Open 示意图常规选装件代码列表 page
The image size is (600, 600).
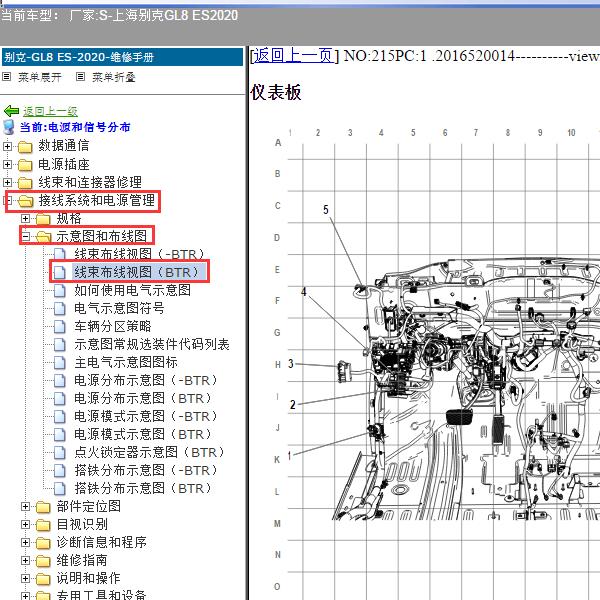click(x=152, y=344)
